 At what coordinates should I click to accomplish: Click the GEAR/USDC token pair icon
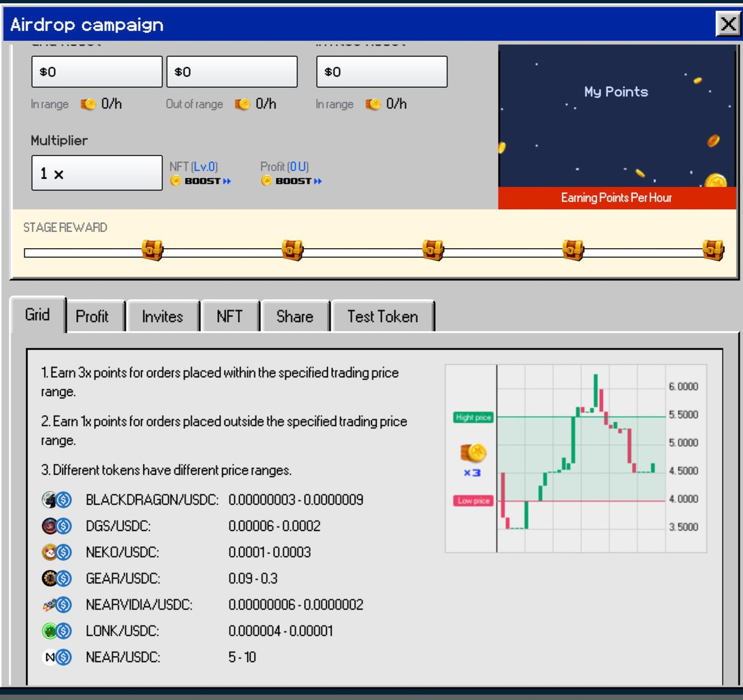57,578
